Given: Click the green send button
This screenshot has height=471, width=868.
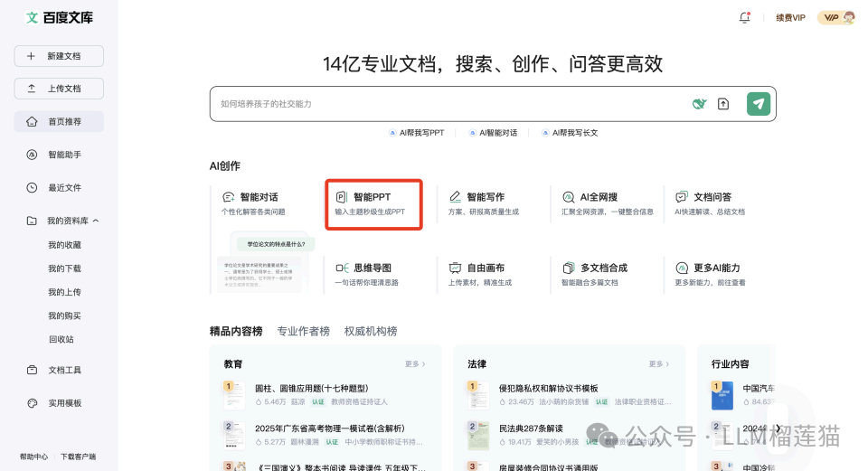Looking at the screenshot, I should tap(759, 104).
